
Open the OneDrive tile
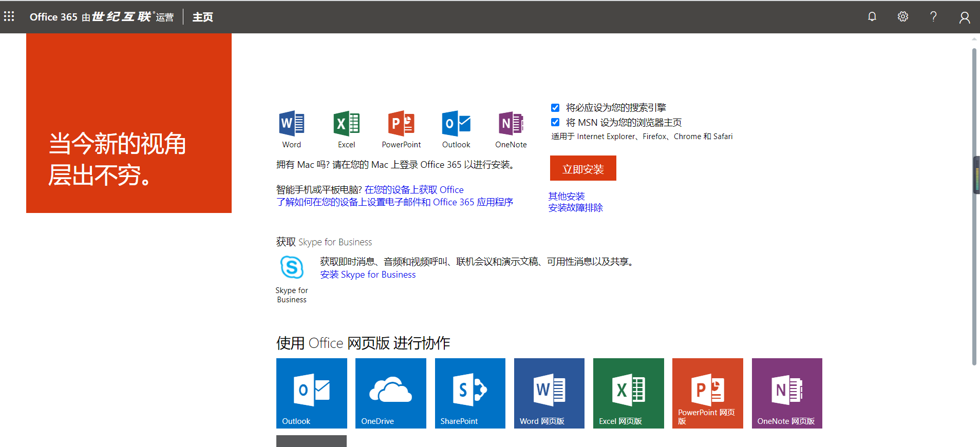tap(391, 393)
